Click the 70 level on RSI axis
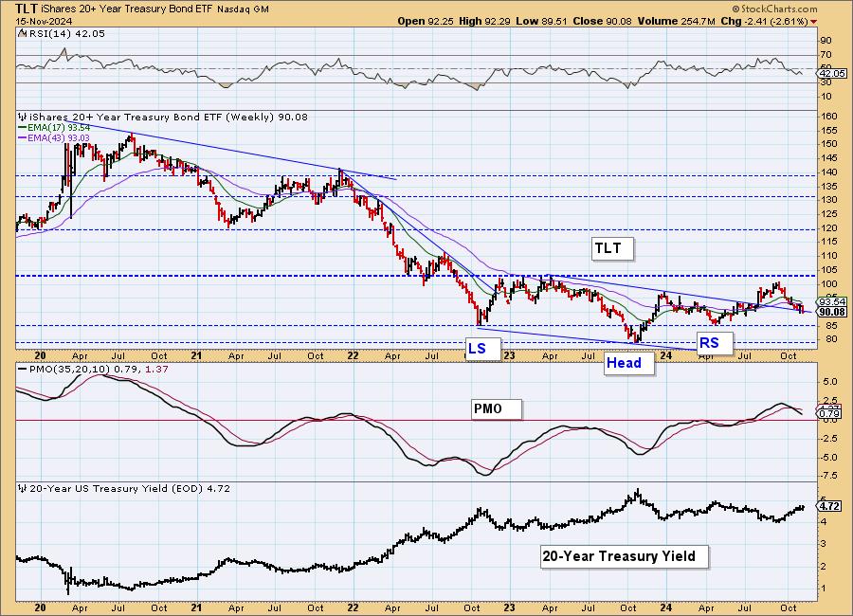Screen dimensions: 853x616 click(826, 54)
